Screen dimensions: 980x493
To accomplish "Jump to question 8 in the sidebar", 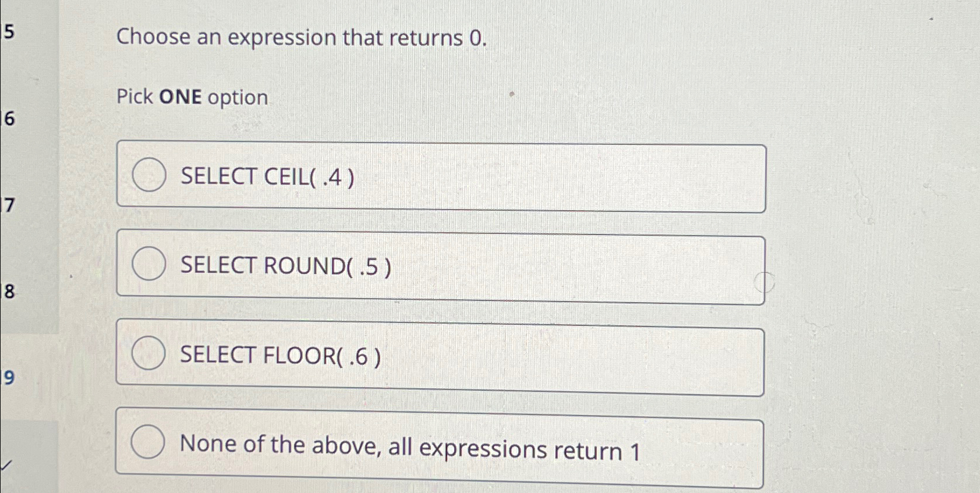I will click(x=5, y=292).
